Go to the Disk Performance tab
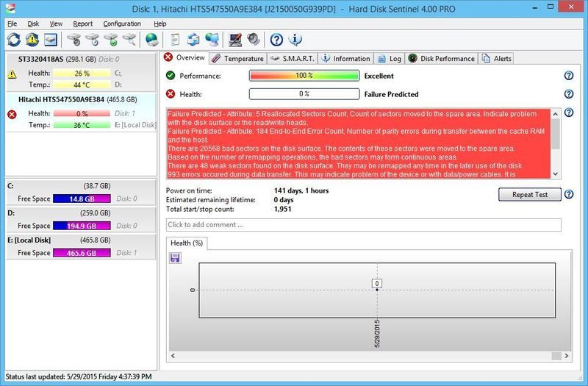 (x=442, y=58)
